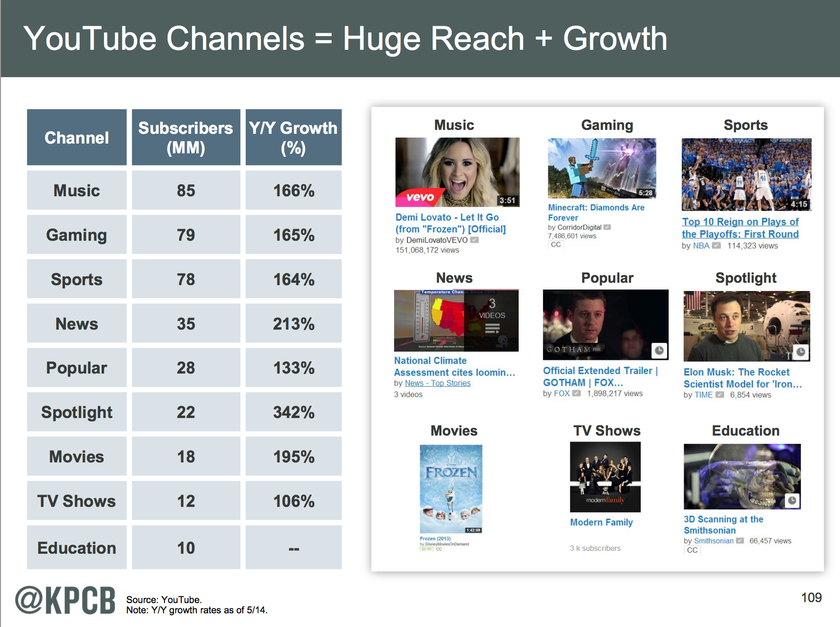840x627 pixels.
Task: Open the 'Minecraft: Diamonds Are Forever' title link
Action: click(596, 212)
